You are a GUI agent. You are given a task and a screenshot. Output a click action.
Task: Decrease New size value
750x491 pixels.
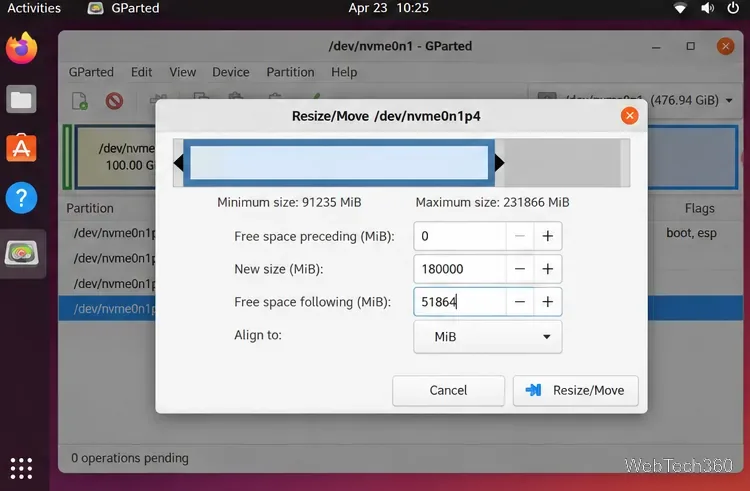[520, 269]
